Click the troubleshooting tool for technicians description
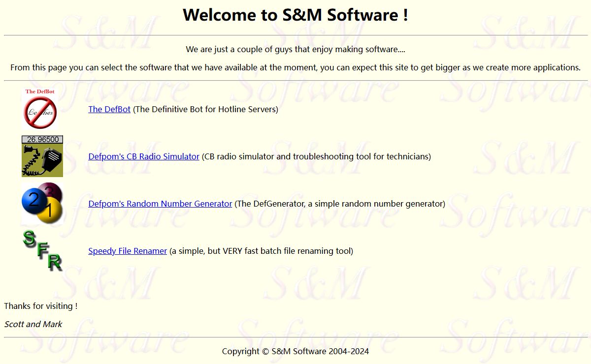The image size is (591, 364). [316, 156]
